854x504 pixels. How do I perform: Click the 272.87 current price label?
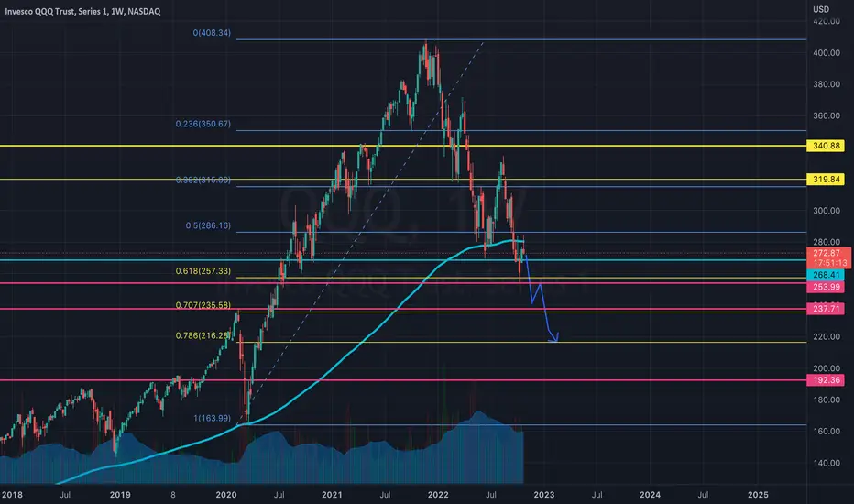[828, 253]
